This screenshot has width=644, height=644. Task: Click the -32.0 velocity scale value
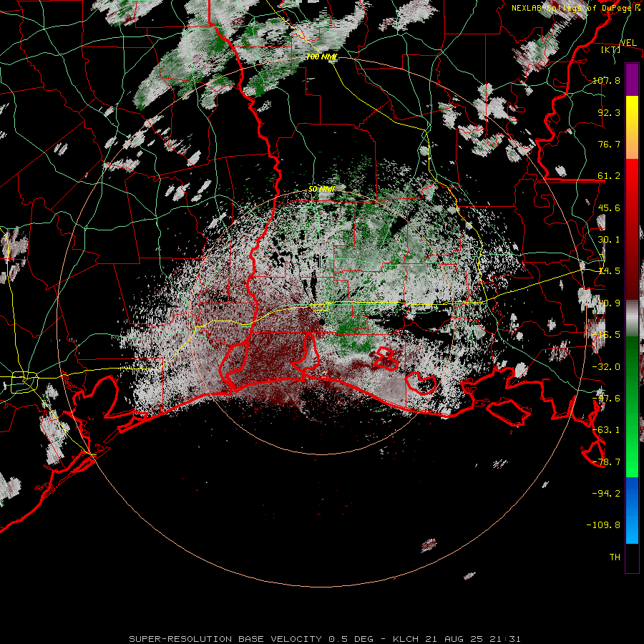[606, 367]
